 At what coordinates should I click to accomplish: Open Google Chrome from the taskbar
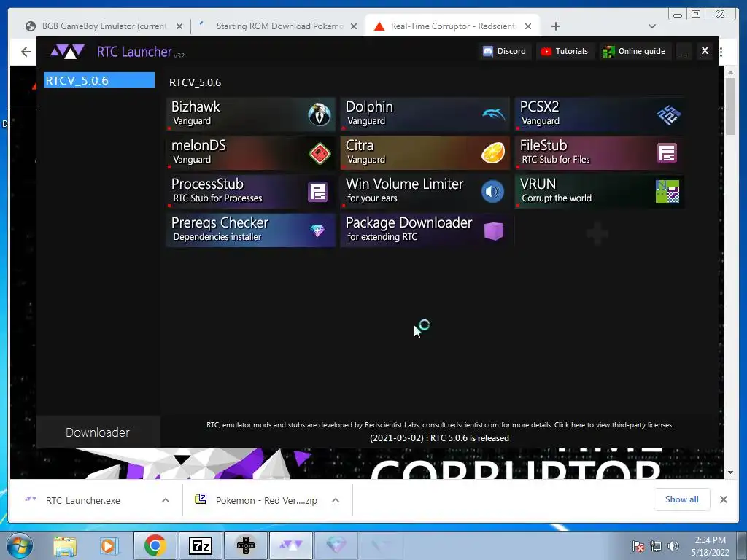click(x=155, y=545)
